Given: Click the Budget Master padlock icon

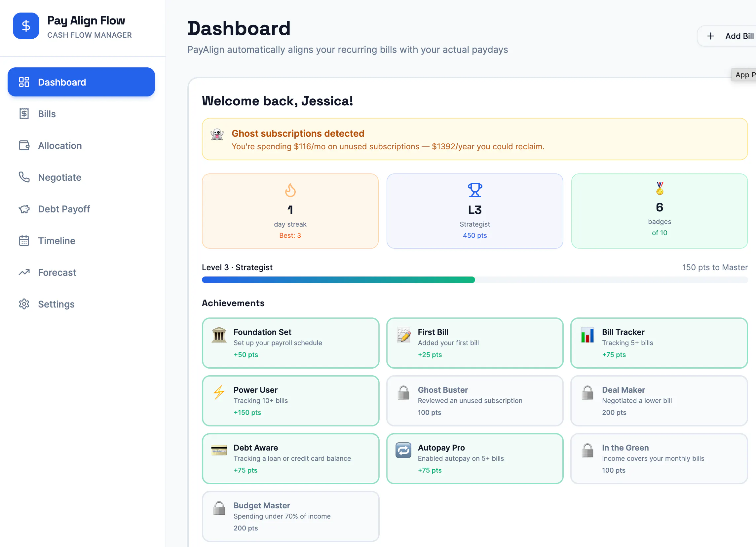Looking at the screenshot, I should (219, 508).
